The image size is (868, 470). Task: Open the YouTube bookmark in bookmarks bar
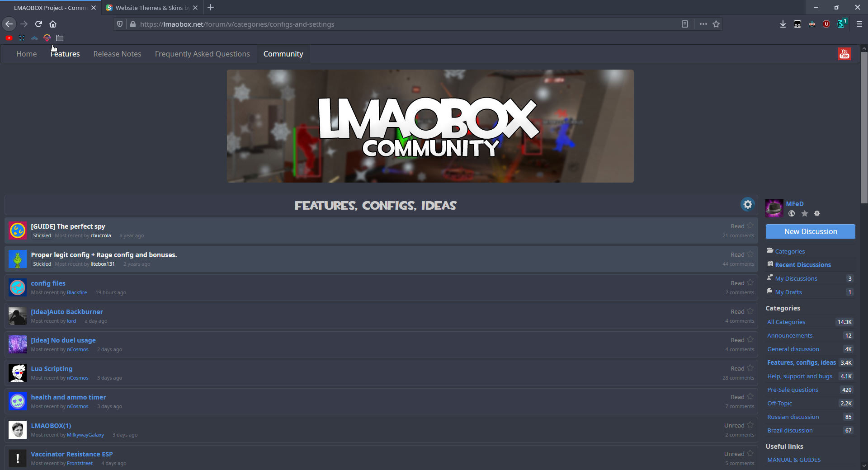[x=9, y=38]
